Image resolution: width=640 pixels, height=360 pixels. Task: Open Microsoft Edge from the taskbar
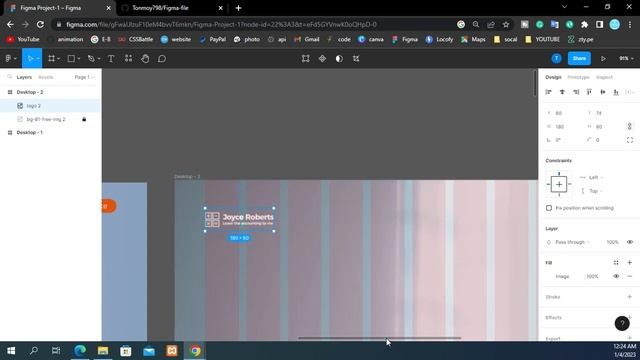(x=80, y=351)
